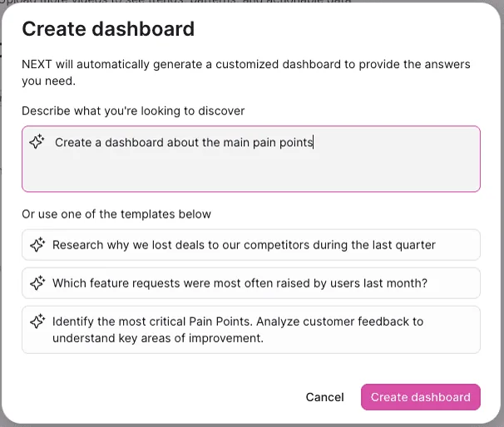Click the word 'points' in typed prompt
The width and height of the screenshot is (504, 427).
(x=296, y=143)
